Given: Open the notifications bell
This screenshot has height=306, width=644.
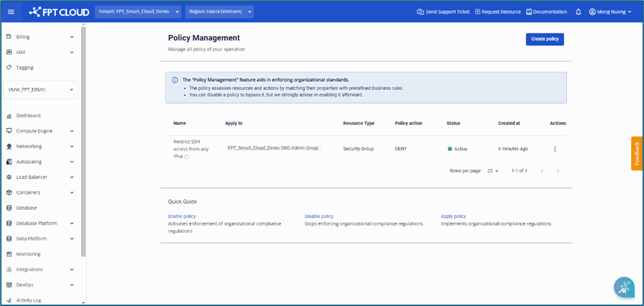Looking at the screenshot, I should (579, 12).
